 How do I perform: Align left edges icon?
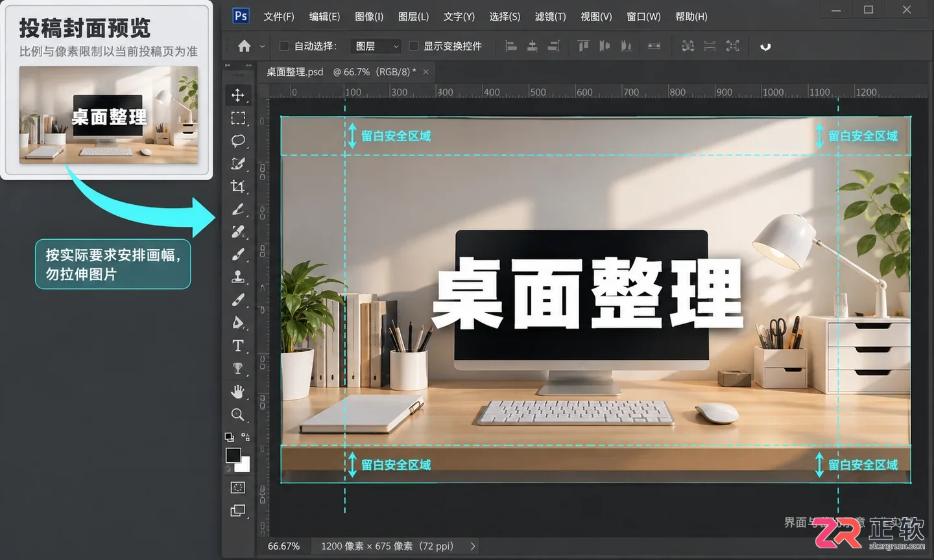pyautogui.click(x=511, y=46)
